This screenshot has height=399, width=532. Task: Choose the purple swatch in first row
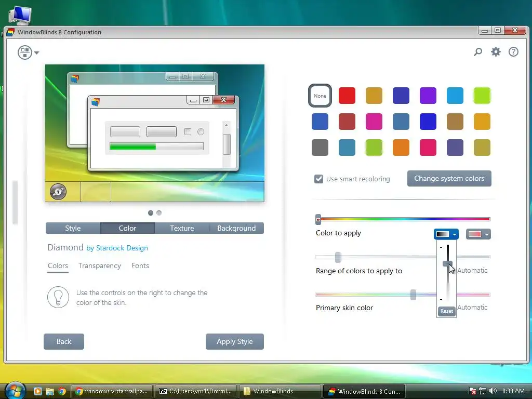[428, 96]
